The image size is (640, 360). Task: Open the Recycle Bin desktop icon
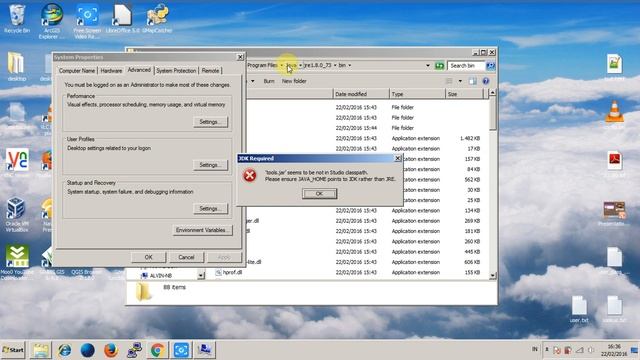pos(17,18)
